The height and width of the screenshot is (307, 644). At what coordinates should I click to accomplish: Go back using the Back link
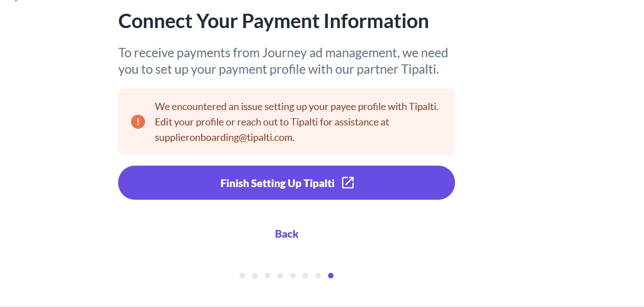tap(286, 234)
